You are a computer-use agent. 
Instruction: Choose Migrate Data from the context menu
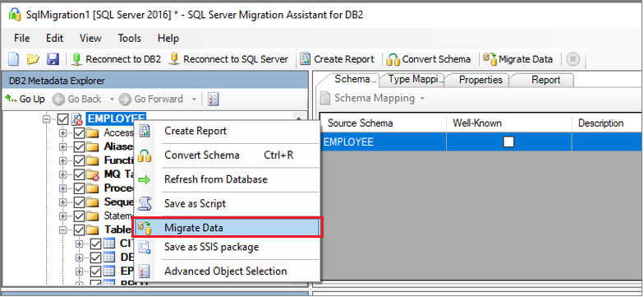[x=227, y=227]
